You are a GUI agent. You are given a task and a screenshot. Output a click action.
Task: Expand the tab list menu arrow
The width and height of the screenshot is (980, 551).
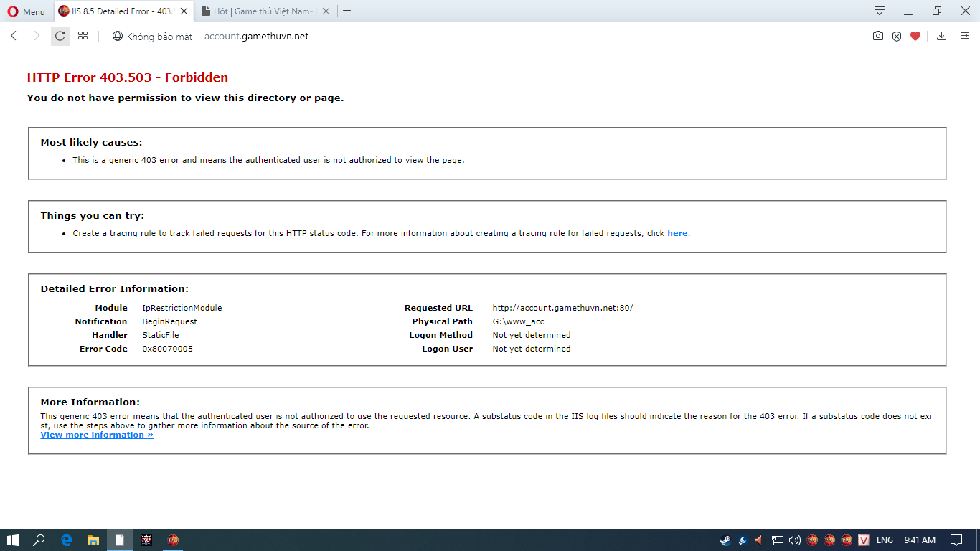coord(879,11)
